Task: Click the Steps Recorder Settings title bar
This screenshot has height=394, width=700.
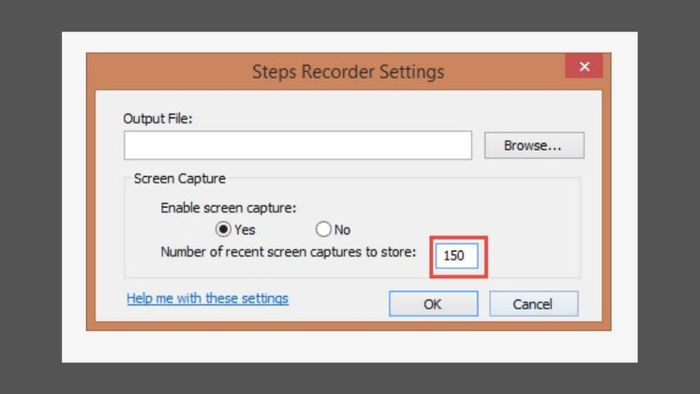Action: pos(348,72)
